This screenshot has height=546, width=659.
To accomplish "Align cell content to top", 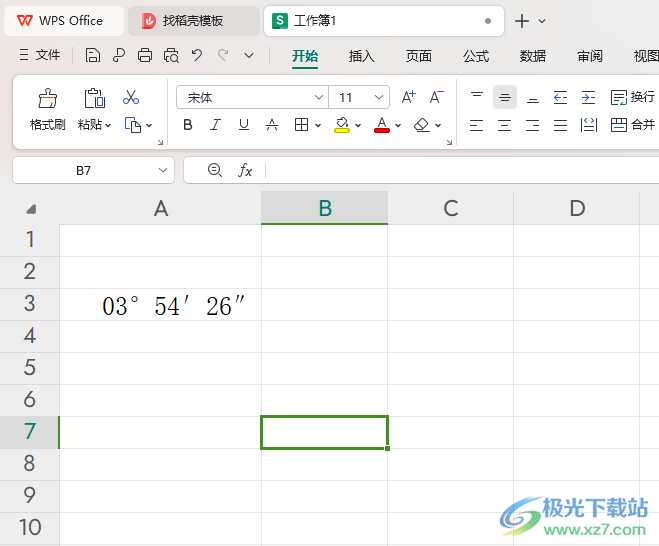I will [477, 98].
